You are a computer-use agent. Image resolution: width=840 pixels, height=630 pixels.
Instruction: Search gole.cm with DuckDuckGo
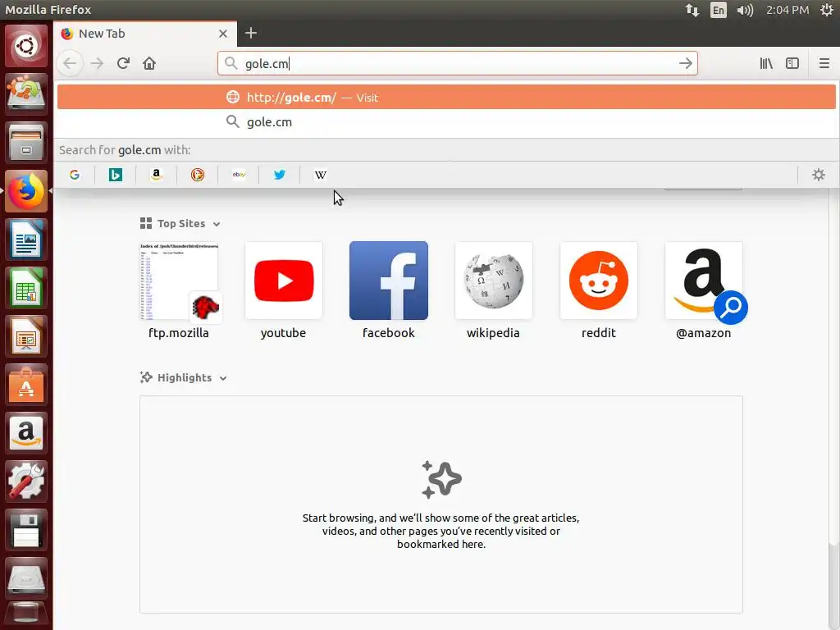198,175
